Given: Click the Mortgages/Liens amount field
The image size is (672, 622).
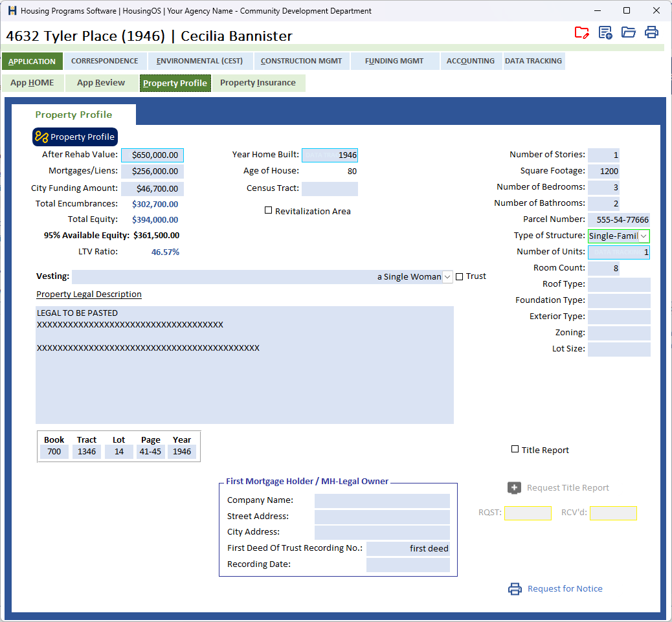Looking at the screenshot, I should [153, 172].
